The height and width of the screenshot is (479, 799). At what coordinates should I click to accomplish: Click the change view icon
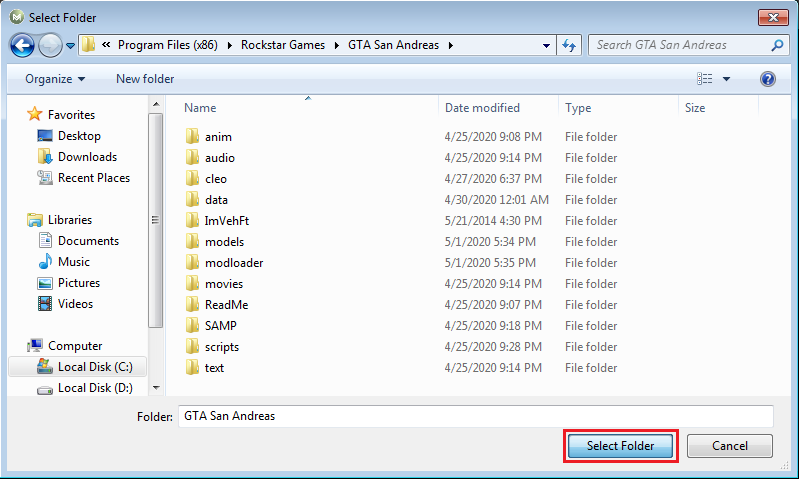point(705,79)
